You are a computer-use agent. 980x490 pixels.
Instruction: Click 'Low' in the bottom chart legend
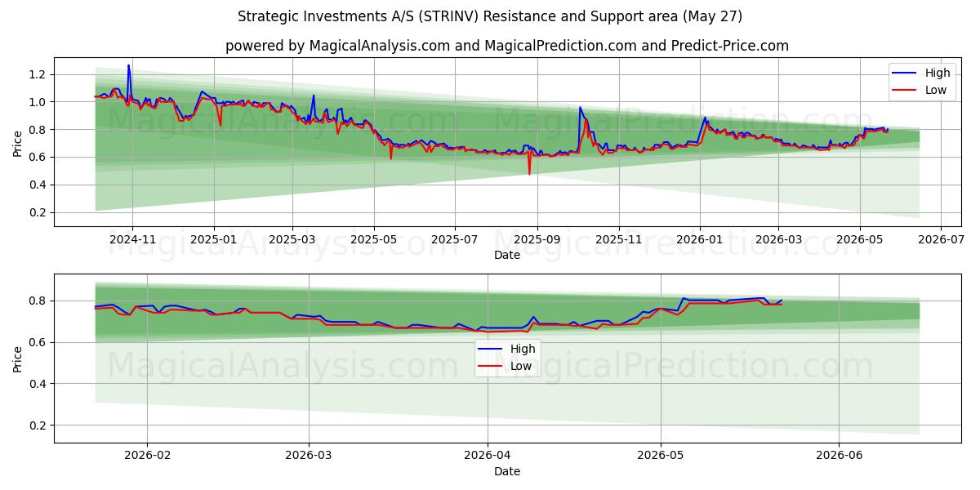521,366
